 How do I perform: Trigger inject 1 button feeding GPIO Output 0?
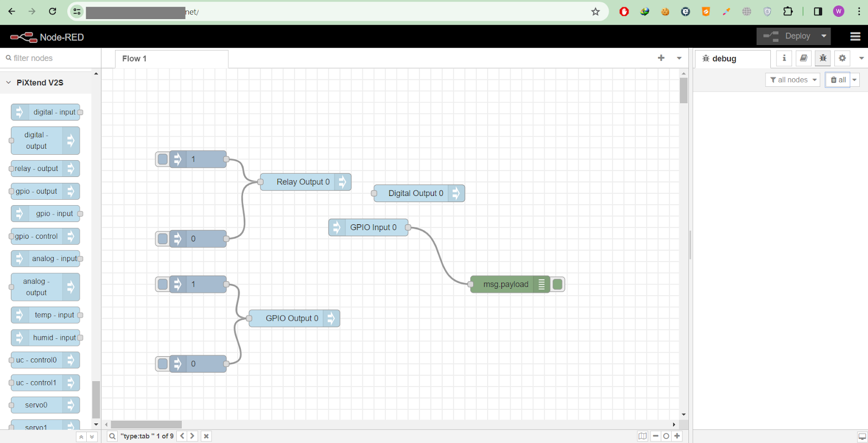point(162,284)
